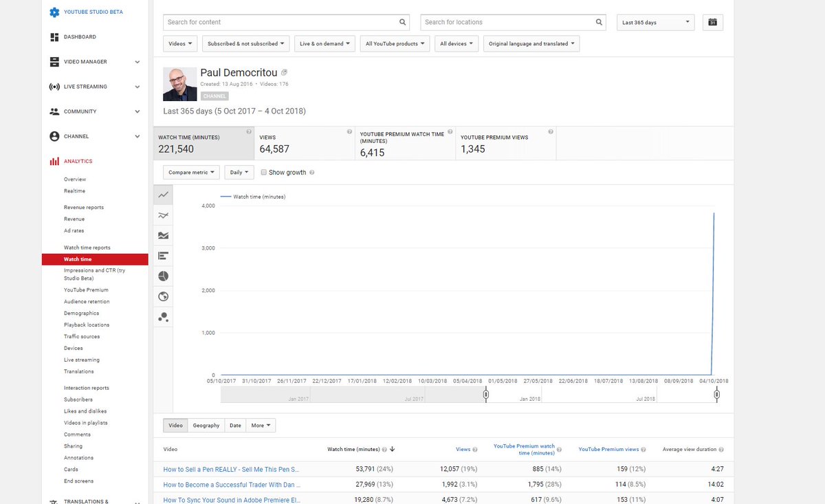Click Paul Democritou's channel avatar thumbnail

[x=179, y=84]
